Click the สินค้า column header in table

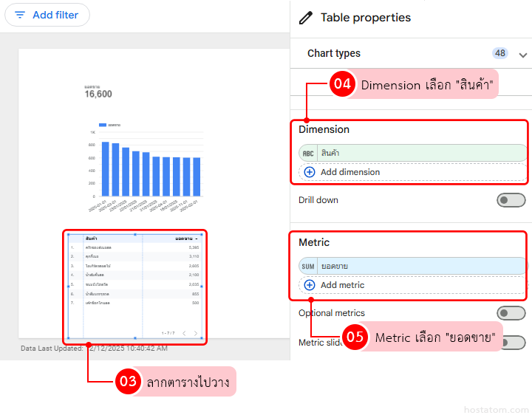tap(92, 239)
